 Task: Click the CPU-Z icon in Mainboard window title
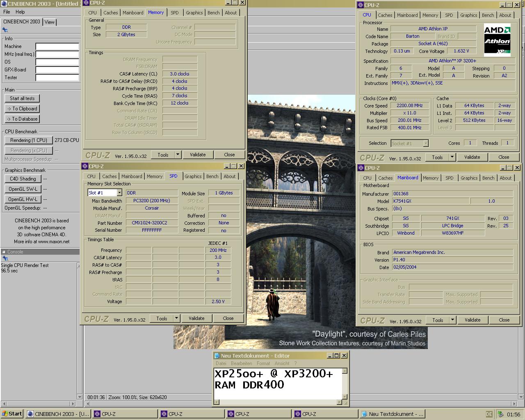361,168
